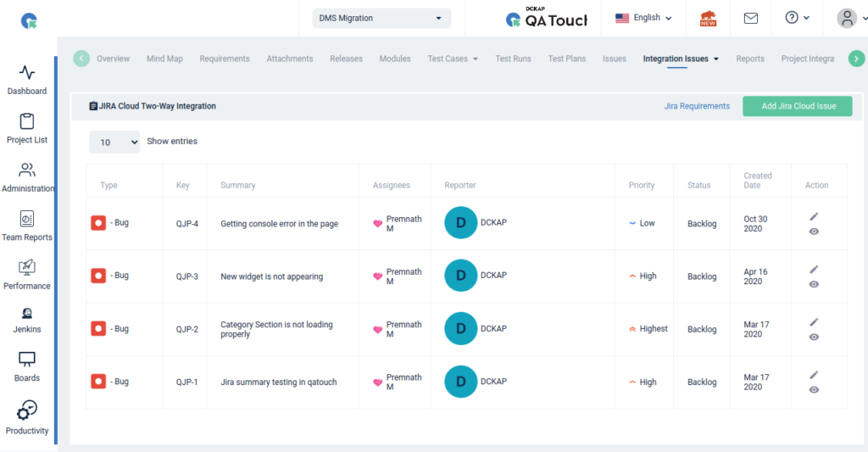Image resolution: width=868 pixels, height=452 pixels.
Task: View QJP-4 using the eye icon
Action: (814, 232)
